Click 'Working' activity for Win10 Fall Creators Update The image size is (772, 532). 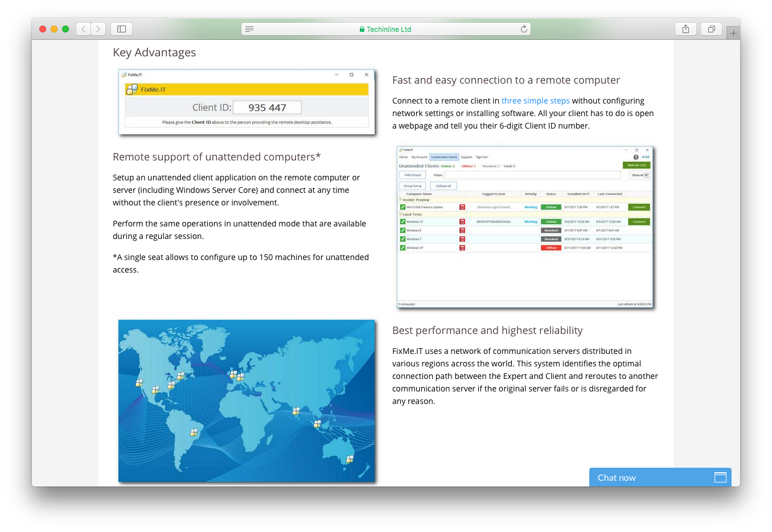coord(531,207)
